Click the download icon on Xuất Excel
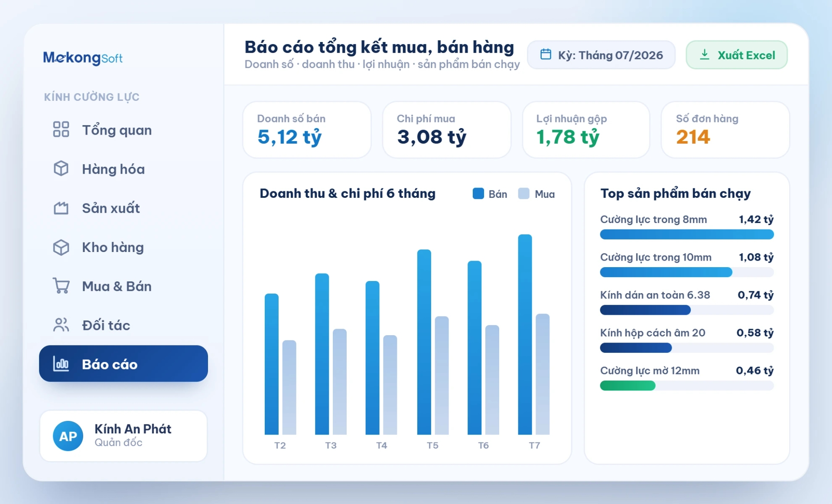The height and width of the screenshot is (504, 832). pos(705,55)
